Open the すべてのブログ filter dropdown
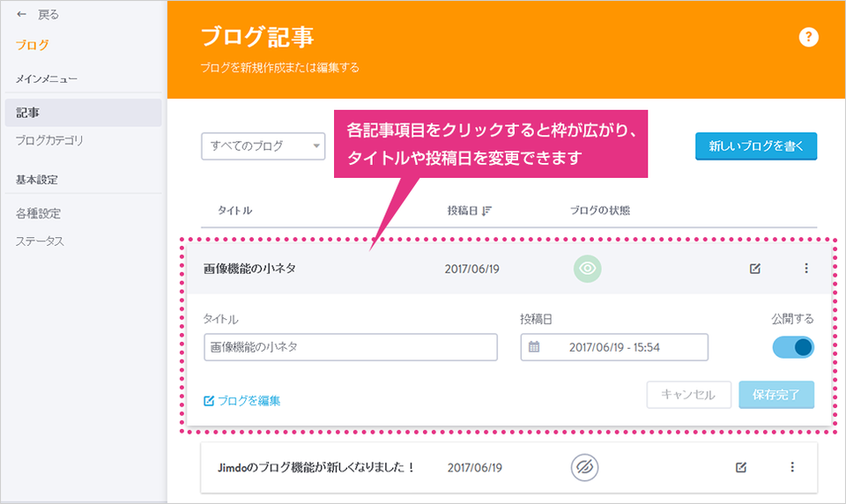 pyautogui.click(x=263, y=146)
